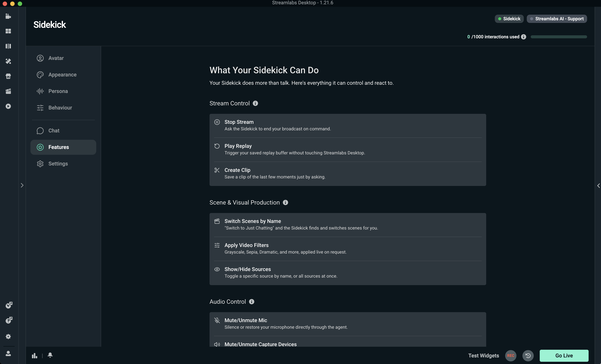Expand the left sidebar chevron
The height and width of the screenshot is (364, 601).
coord(22,185)
